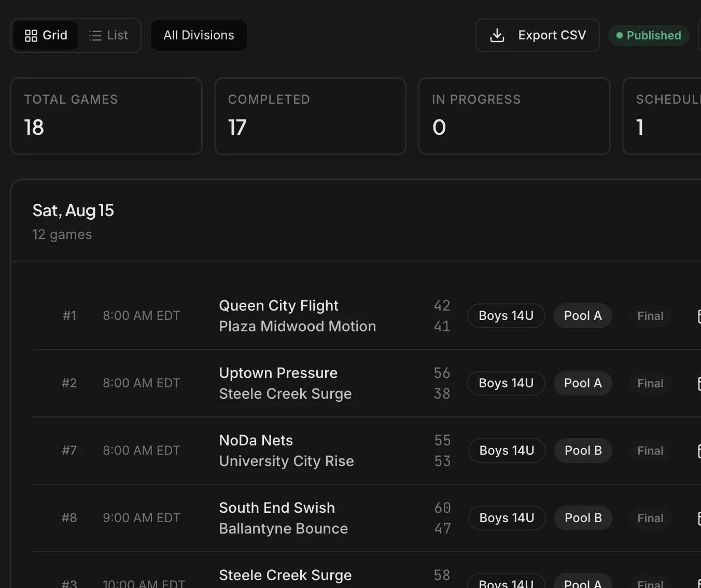Click the edge icon on game #1 row

[699, 316]
